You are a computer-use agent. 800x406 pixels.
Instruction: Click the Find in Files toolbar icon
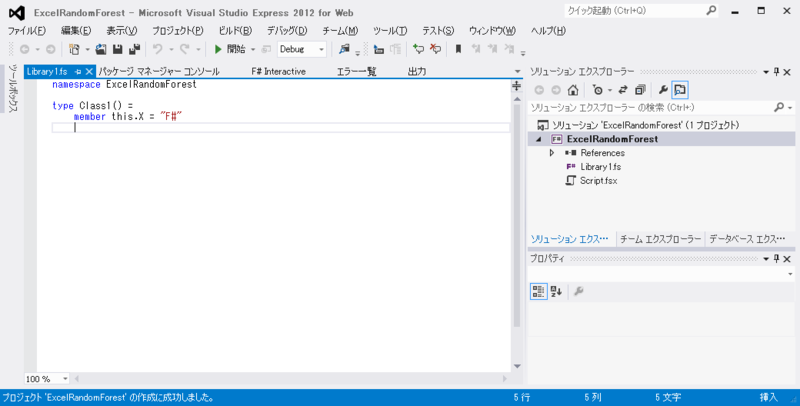[344, 49]
